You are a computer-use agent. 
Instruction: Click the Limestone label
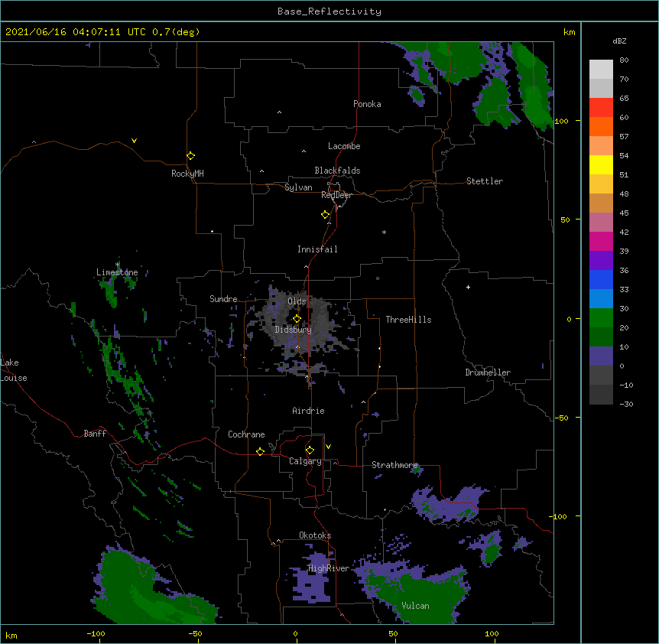(117, 272)
